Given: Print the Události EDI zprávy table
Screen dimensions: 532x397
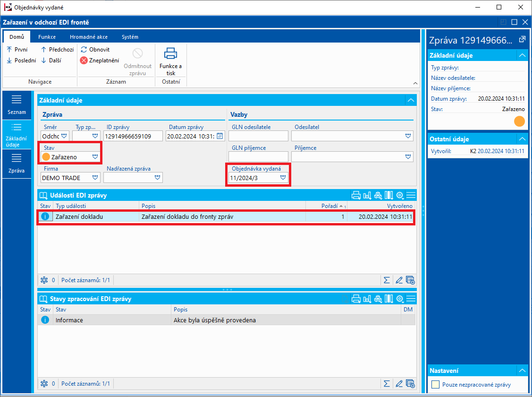Looking at the screenshot, I should click(x=356, y=195).
